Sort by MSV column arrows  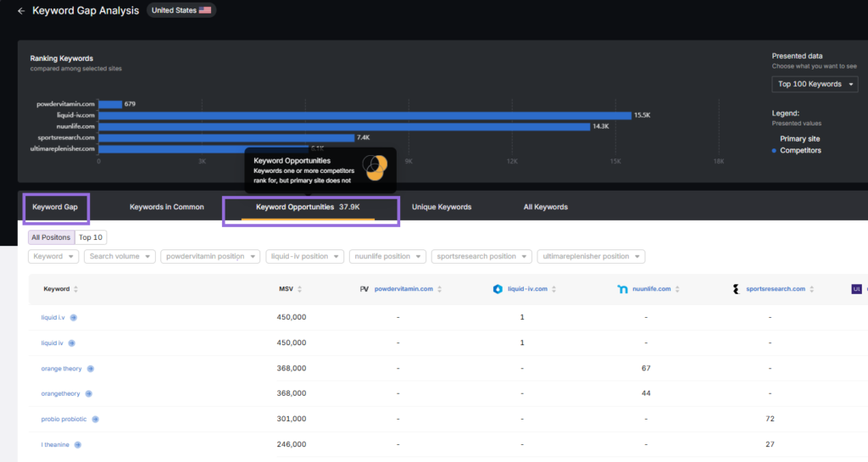point(299,289)
